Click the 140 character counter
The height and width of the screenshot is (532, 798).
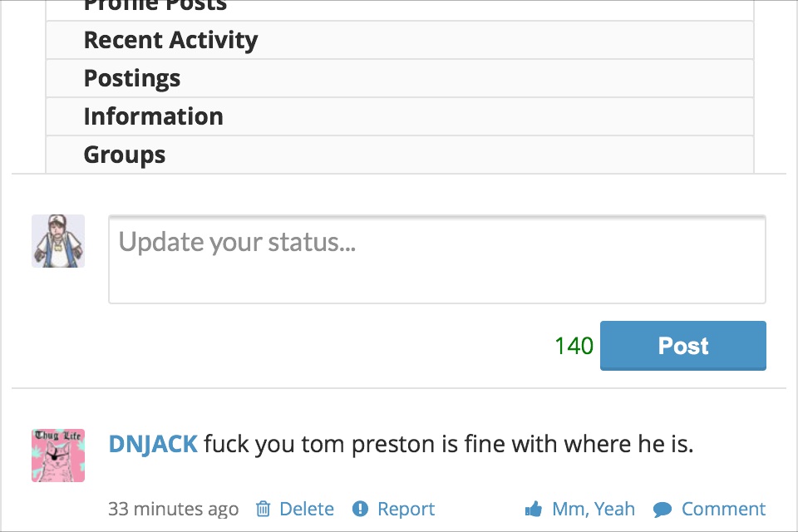coord(574,346)
